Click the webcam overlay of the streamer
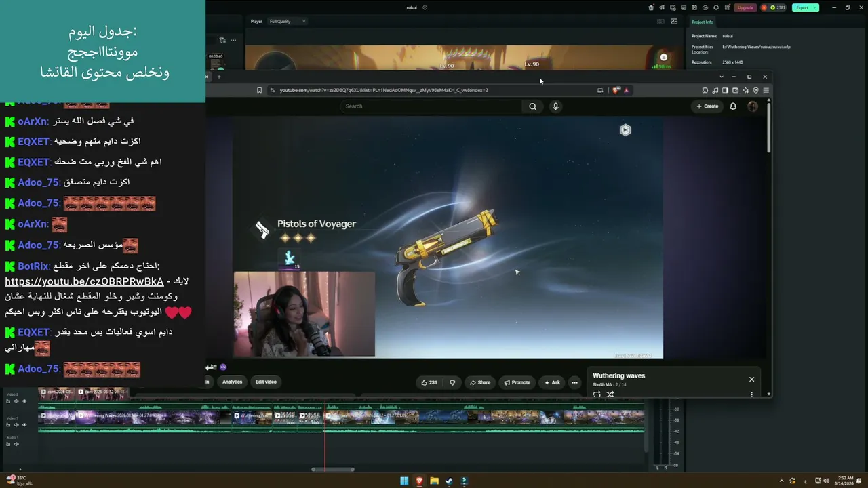The height and width of the screenshot is (488, 868). [304, 314]
